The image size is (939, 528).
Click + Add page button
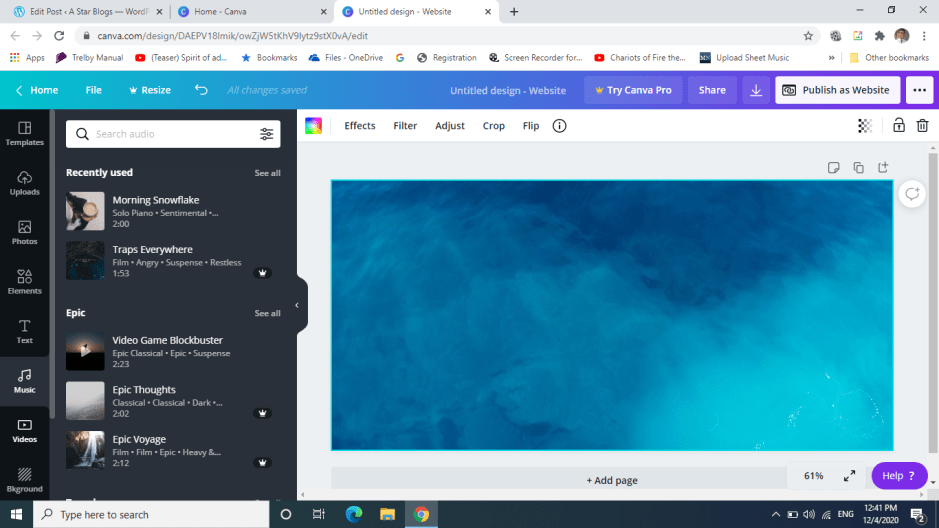(611, 480)
